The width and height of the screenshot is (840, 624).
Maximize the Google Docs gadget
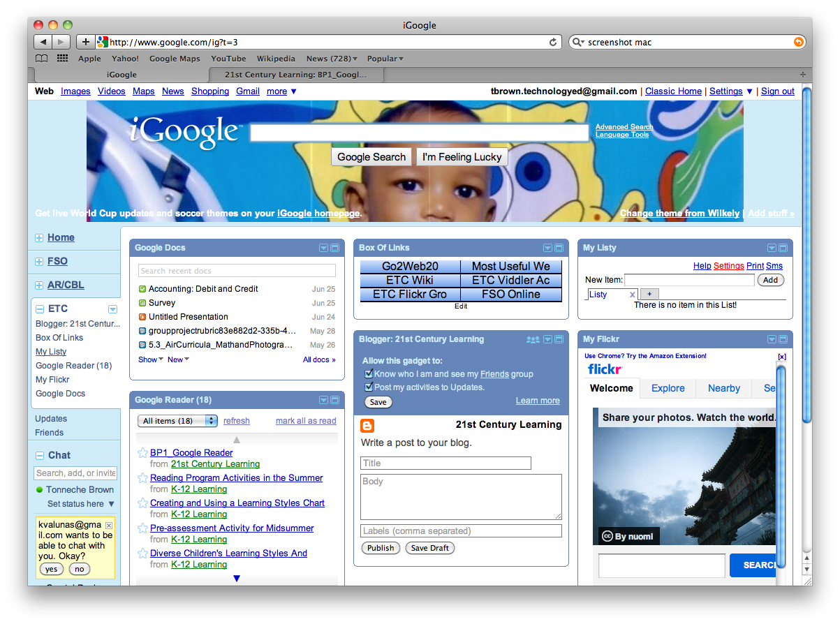(334, 248)
